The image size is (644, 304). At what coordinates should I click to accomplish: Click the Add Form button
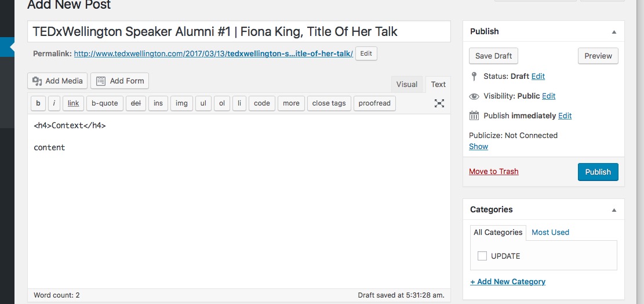tap(119, 81)
